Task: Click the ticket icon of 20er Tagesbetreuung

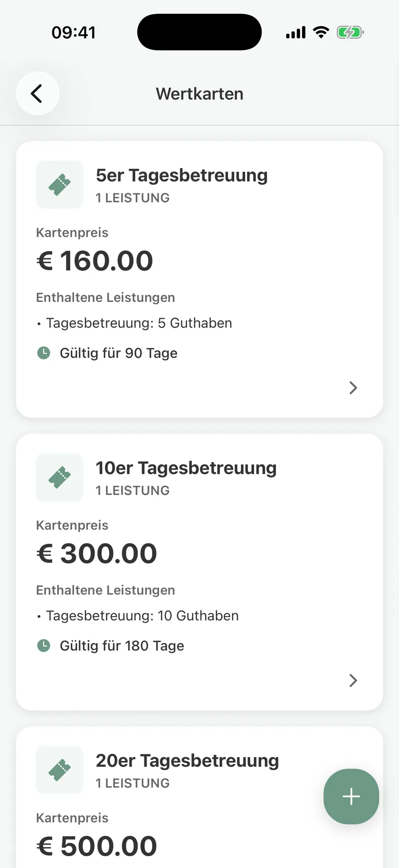Action: pos(59,770)
